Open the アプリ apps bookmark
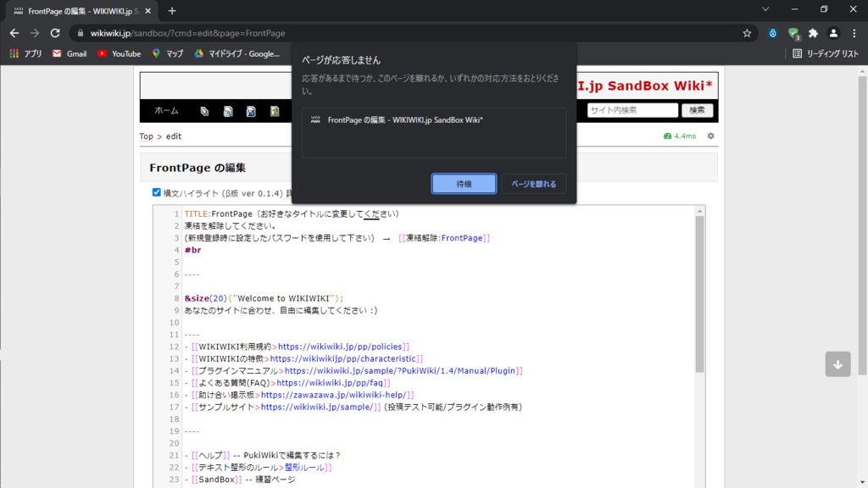 [25, 53]
